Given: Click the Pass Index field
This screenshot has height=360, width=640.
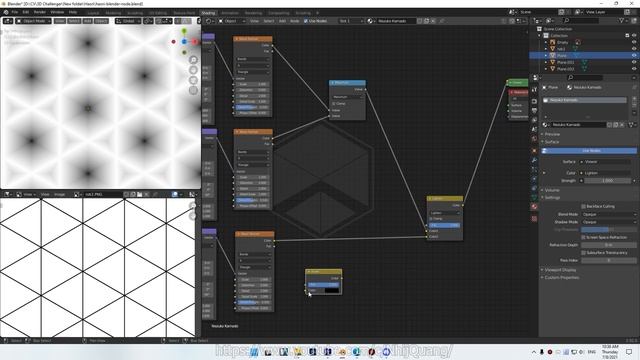Looking at the screenshot, I should coord(609,260).
